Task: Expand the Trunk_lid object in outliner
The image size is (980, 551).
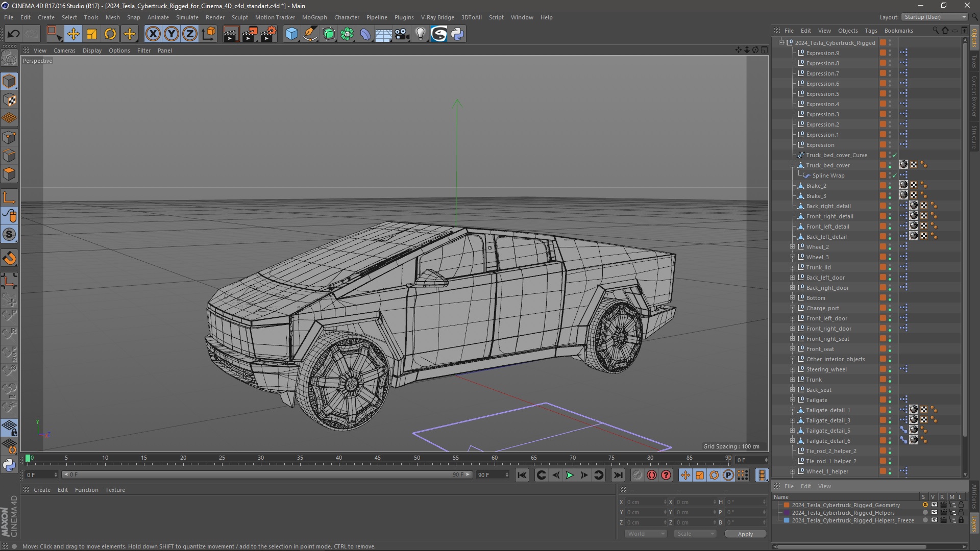Action: tap(793, 267)
